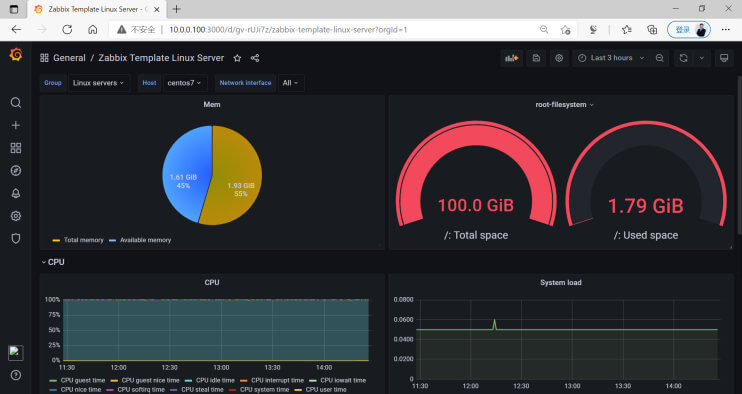Reload the browser page
This screenshot has height=394, width=742.
pyautogui.click(x=67, y=29)
